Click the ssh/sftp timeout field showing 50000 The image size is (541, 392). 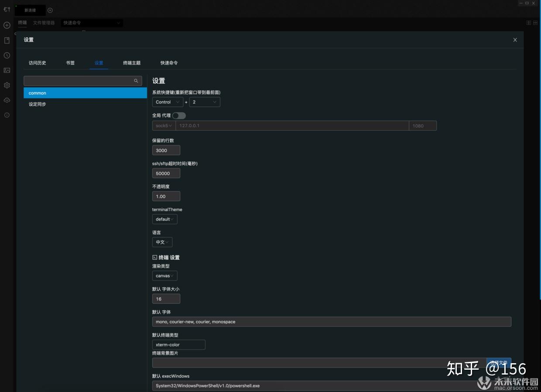(x=166, y=173)
